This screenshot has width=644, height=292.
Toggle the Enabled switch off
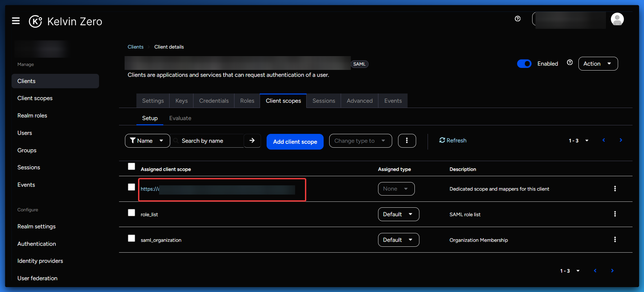(524, 64)
